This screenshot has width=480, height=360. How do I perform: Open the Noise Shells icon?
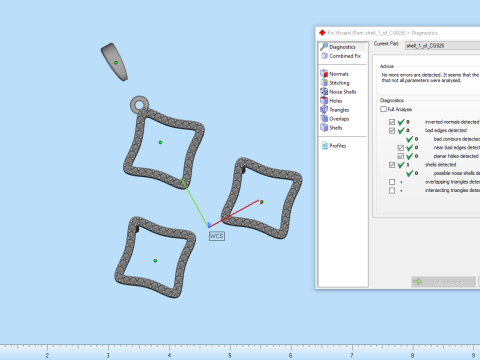324,91
